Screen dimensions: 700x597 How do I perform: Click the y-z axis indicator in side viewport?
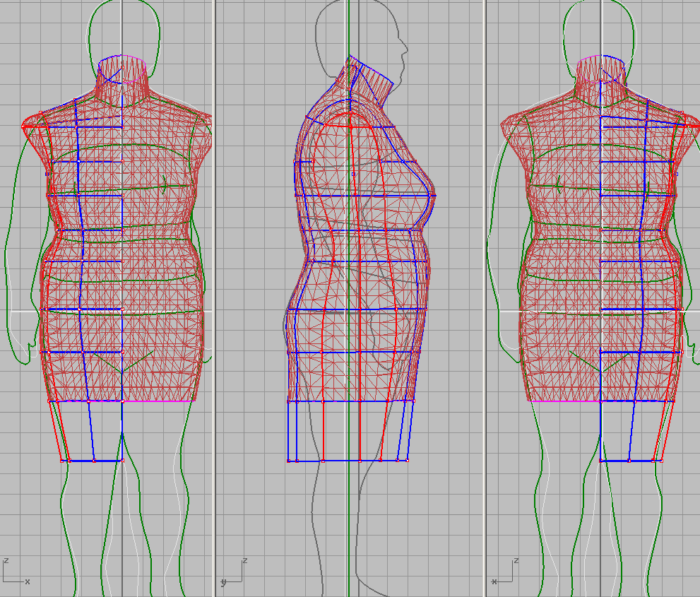(235, 572)
